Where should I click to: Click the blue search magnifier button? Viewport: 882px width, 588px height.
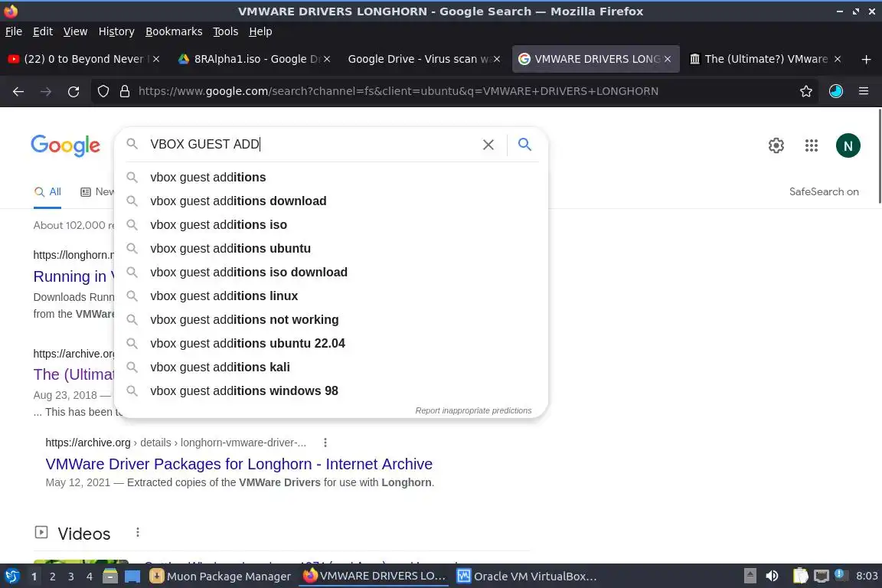tap(524, 145)
